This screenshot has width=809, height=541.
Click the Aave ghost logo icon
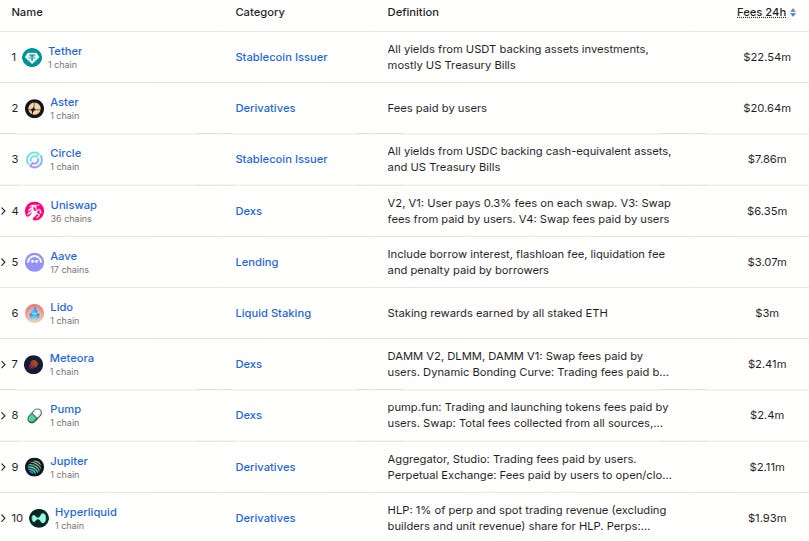point(35,262)
